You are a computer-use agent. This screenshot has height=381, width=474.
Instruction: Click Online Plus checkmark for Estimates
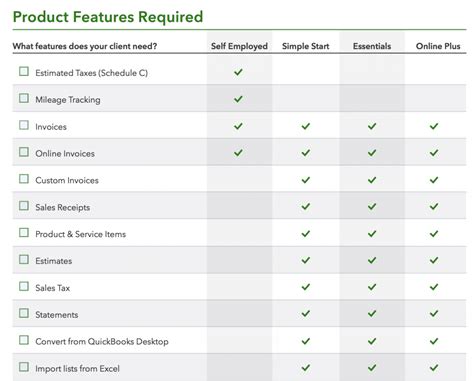pos(434,260)
